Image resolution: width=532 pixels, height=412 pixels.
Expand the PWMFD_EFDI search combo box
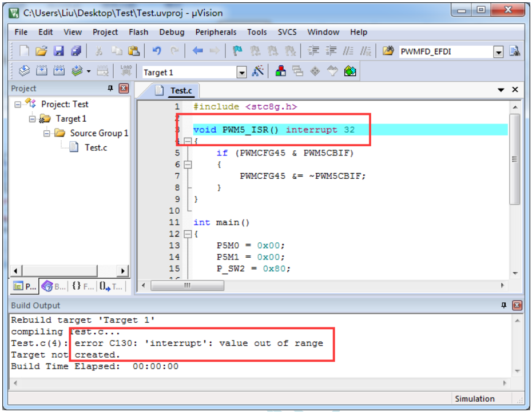498,52
